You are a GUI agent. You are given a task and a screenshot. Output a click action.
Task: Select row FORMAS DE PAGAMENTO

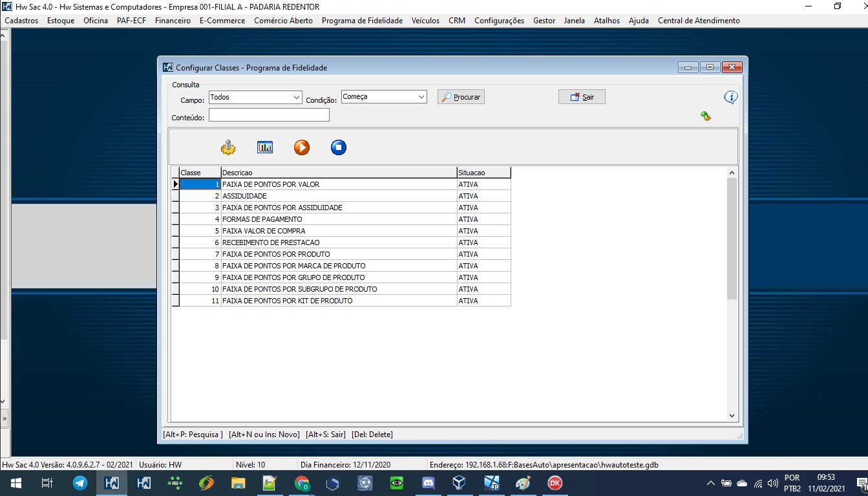(x=341, y=219)
